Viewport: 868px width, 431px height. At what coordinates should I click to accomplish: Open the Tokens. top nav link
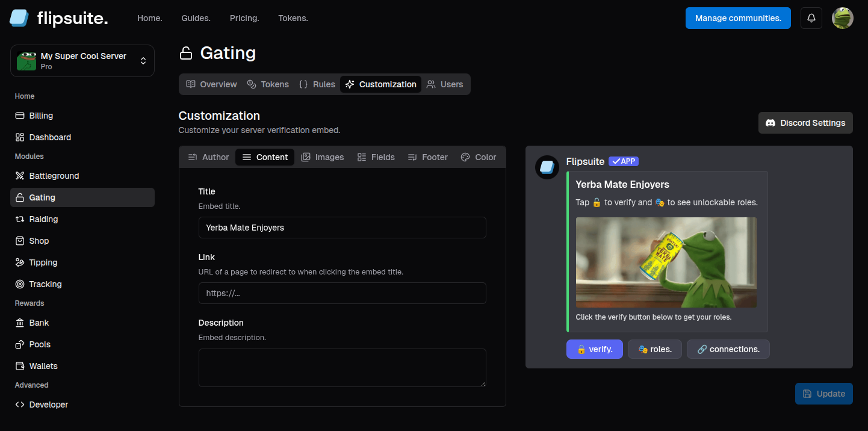[293, 18]
